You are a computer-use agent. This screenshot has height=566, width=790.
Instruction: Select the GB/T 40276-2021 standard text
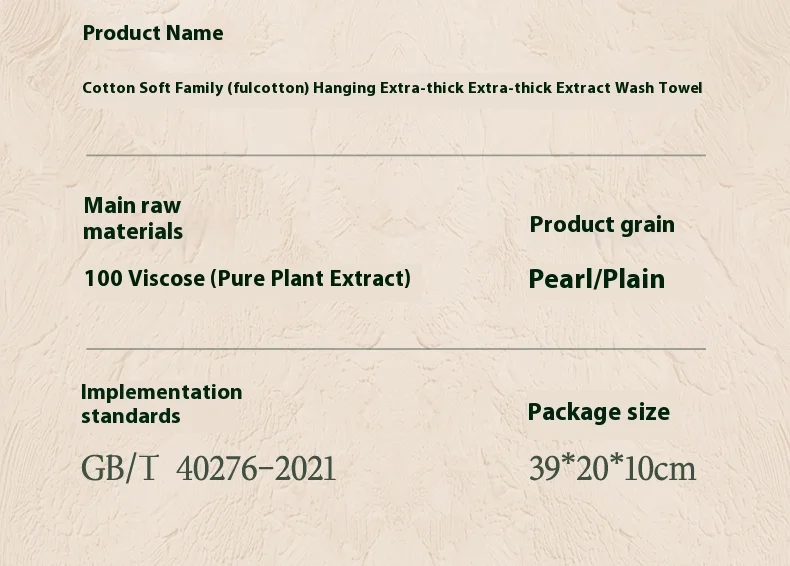pos(208,468)
